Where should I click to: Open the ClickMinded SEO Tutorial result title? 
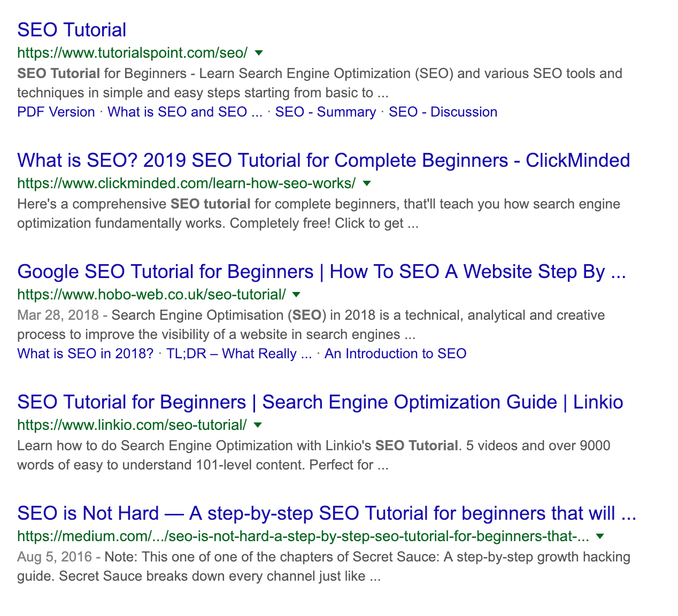tap(323, 160)
